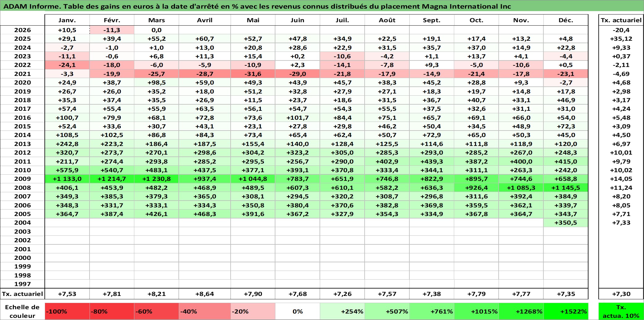Select the 'Déc.' column header
Image resolution: width=644 pixels, height=320 pixels.
[x=566, y=20]
